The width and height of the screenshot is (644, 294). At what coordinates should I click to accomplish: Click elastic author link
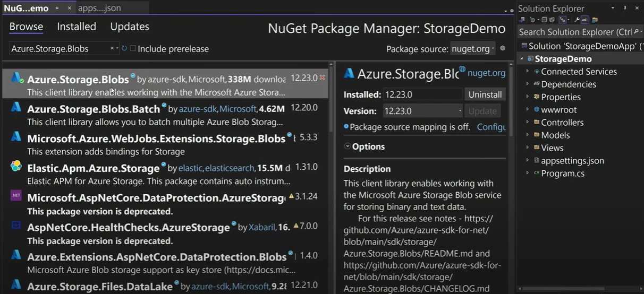tap(190, 168)
